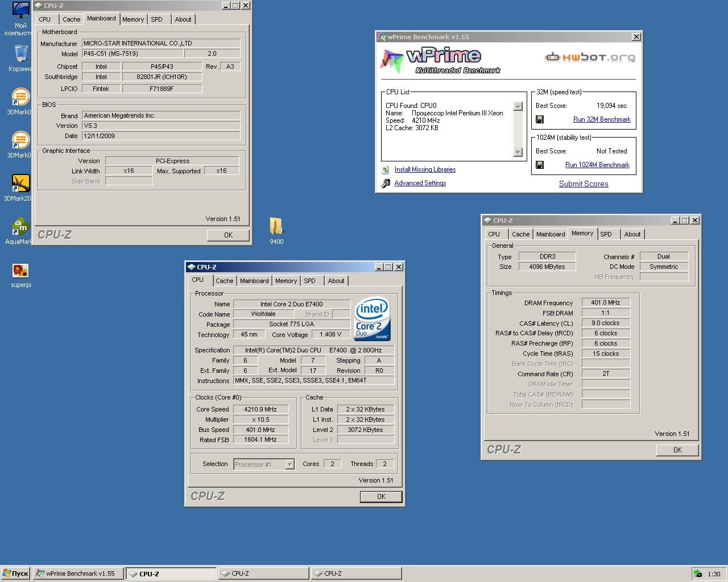Click Mainboard tab in CPU window of CPU-Z
Image resolution: width=728 pixels, height=582 pixels.
(x=254, y=281)
